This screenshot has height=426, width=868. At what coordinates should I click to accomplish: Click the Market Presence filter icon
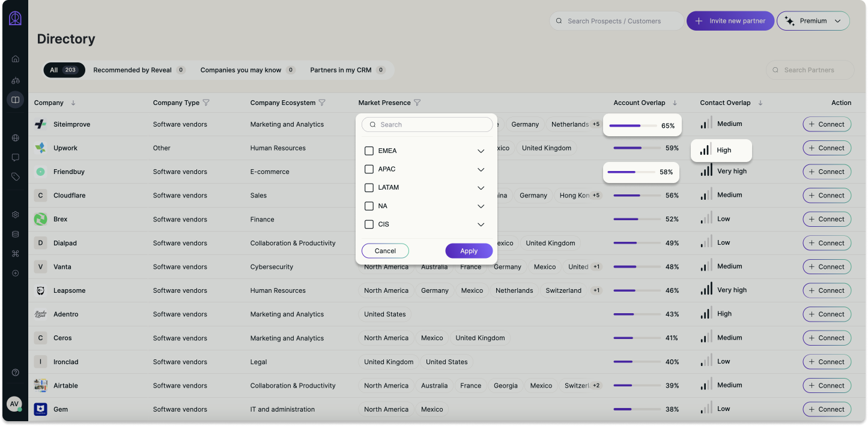pyautogui.click(x=417, y=103)
